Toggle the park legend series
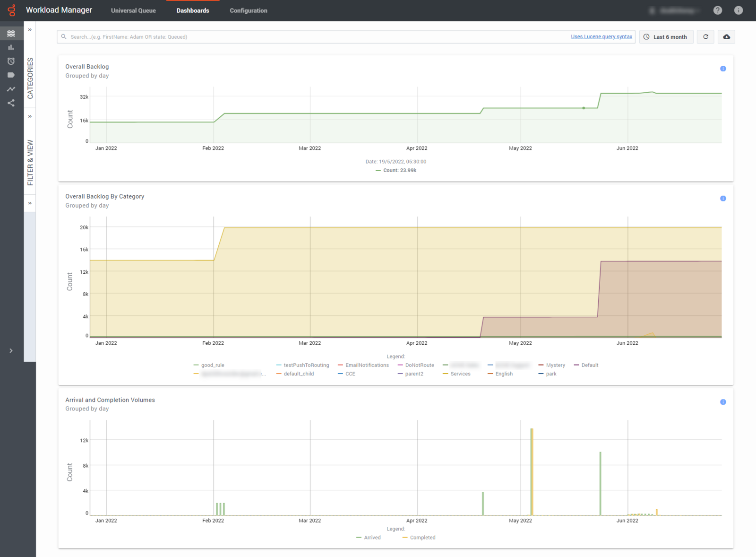Viewport: 756px width, 557px height. [547, 374]
